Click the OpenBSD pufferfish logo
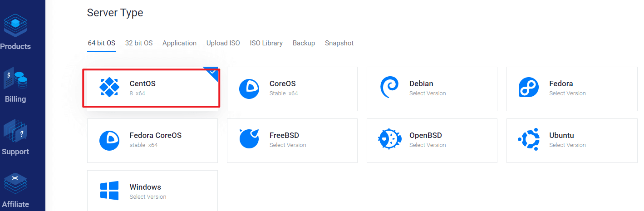The image size is (644, 211). coord(390,139)
